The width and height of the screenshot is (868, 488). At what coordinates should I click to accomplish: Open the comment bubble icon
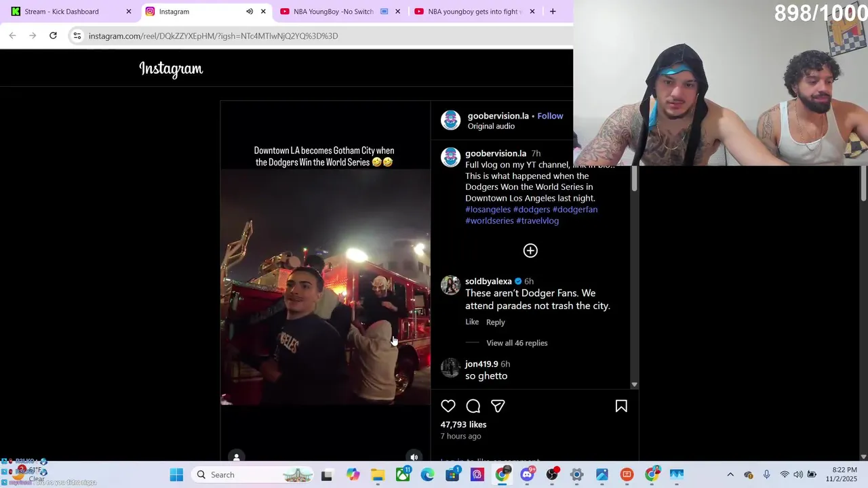point(473,406)
